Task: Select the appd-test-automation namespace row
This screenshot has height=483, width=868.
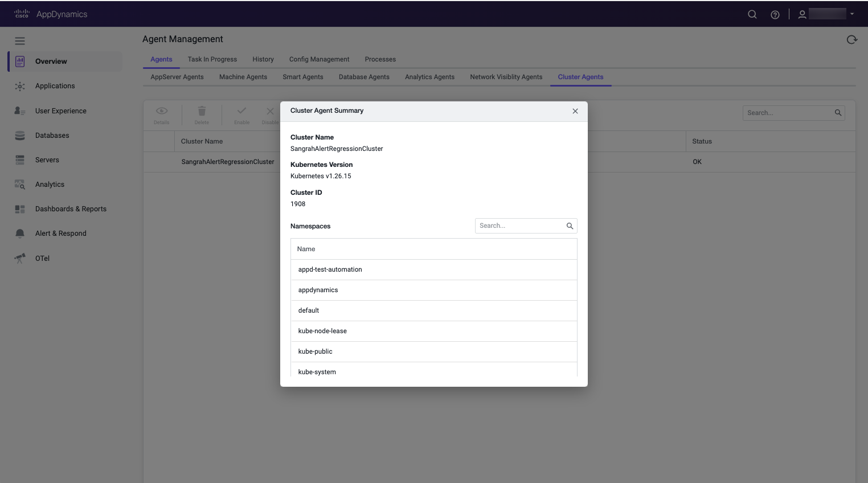Action: pyautogui.click(x=434, y=269)
